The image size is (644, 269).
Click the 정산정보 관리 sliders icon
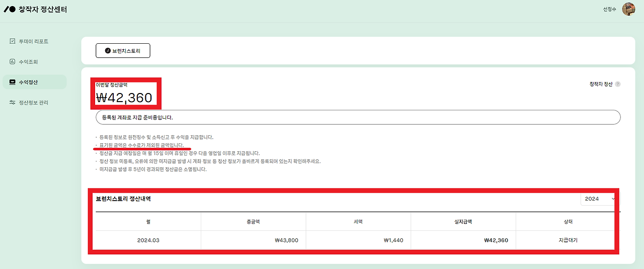point(13,103)
